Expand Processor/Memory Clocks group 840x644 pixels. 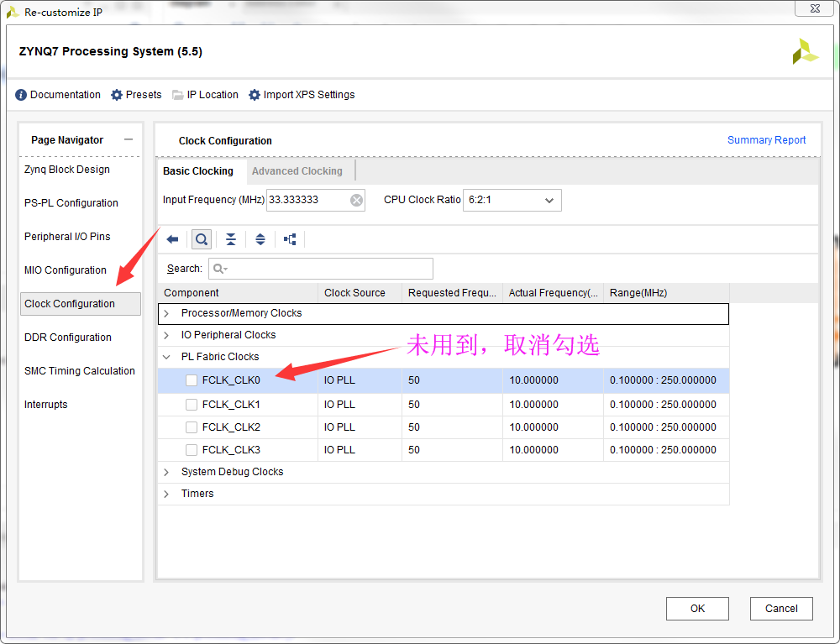[166, 313]
